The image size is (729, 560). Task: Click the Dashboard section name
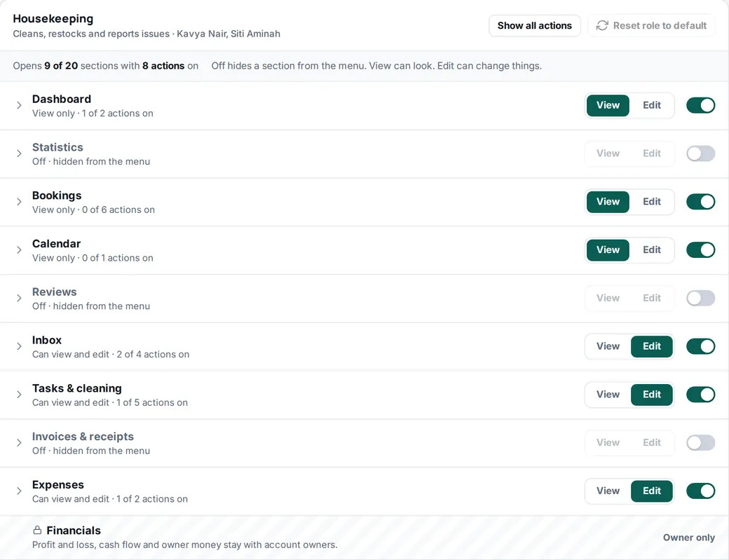[62, 99]
